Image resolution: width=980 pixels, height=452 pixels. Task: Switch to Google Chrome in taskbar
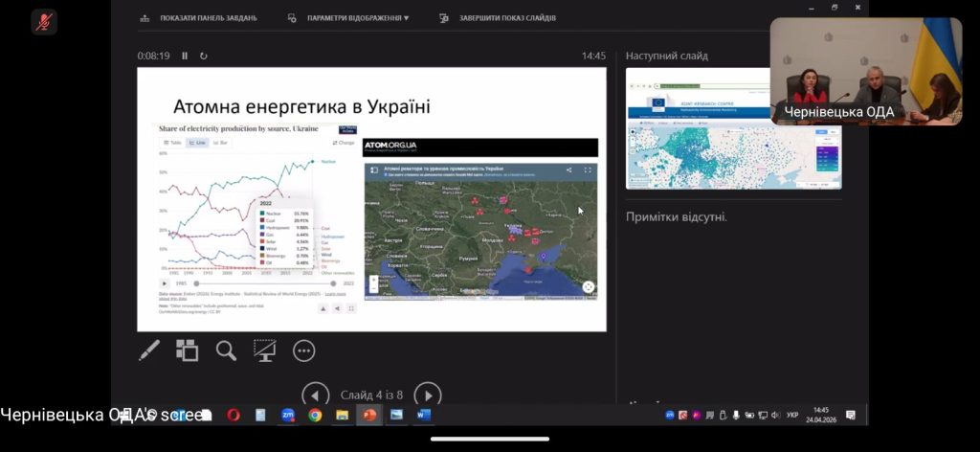click(315, 415)
